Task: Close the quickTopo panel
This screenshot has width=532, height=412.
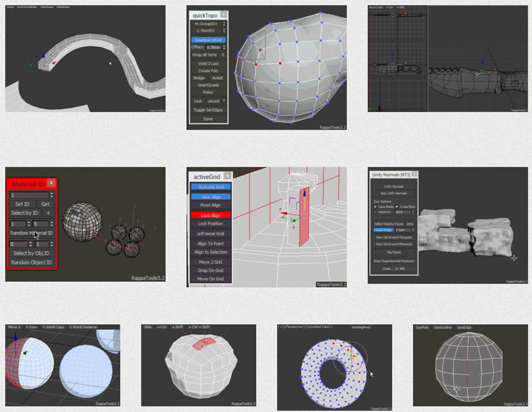Action: pyautogui.click(x=223, y=15)
